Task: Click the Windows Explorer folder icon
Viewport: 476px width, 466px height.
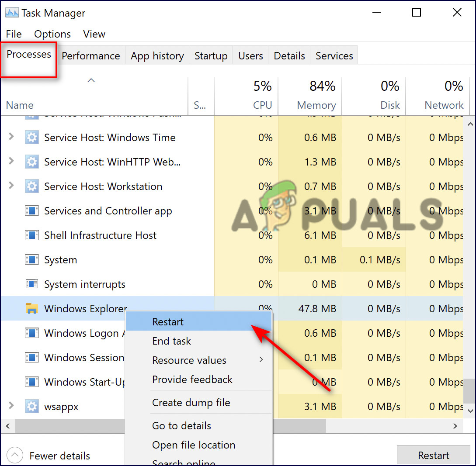Action: pos(31,308)
